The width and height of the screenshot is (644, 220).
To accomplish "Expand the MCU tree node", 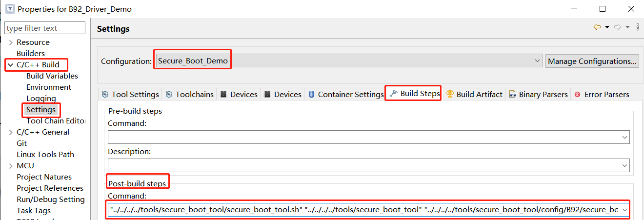I will 10,166.
